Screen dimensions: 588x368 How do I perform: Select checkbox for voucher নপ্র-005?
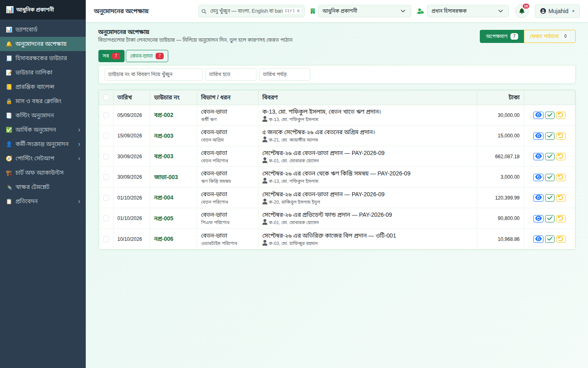[x=106, y=218]
